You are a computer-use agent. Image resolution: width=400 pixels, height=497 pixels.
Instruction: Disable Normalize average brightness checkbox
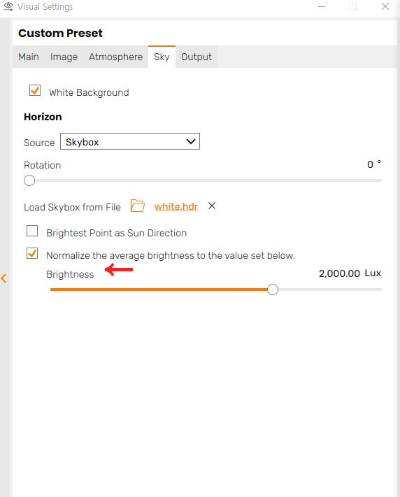(32, 254)
